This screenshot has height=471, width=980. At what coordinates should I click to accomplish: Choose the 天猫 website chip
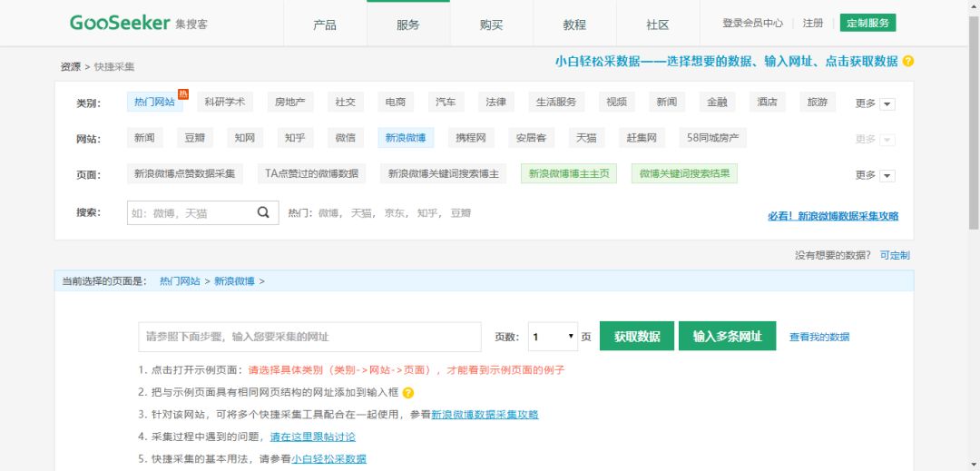(x=586, y=138)
